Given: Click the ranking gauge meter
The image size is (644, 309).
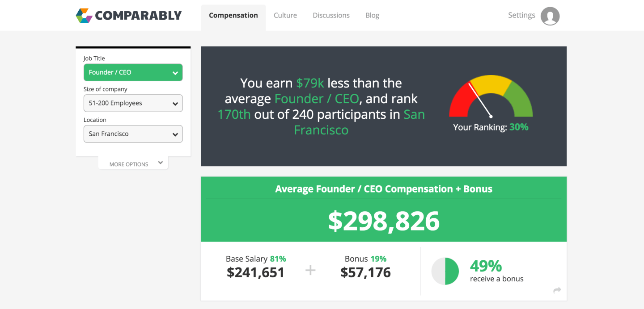Looking at the screenshot, I should click(x=491, y=97).
